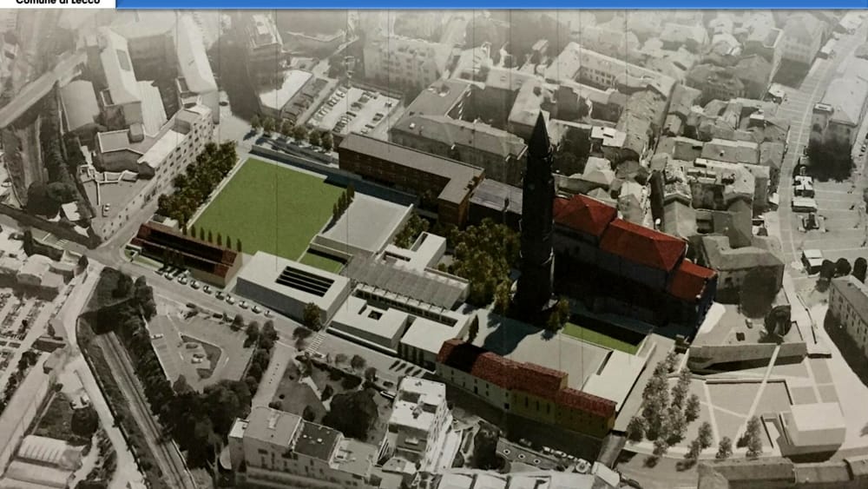Screen dimensions: 868x489
Task: Select the large green lawn field
Action: coord(268,209)
